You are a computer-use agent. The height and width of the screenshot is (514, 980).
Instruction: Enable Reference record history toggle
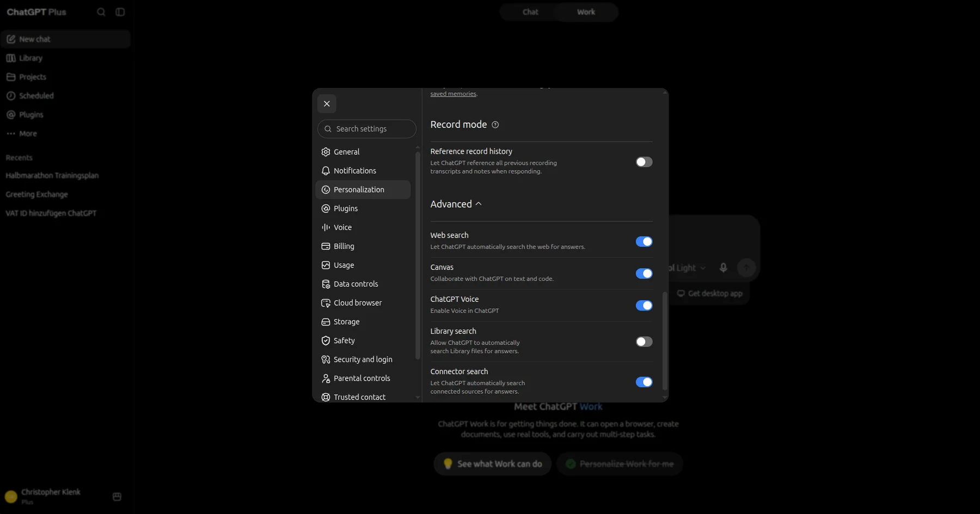(644, 162)
